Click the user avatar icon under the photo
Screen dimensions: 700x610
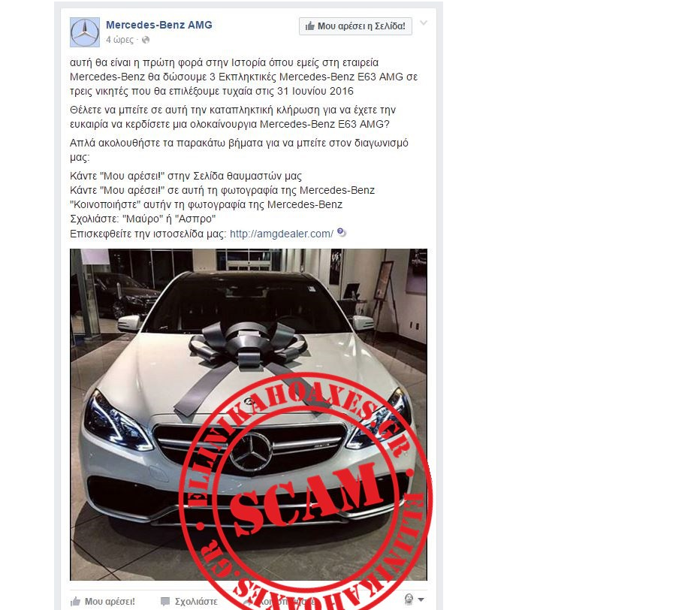tap(409, 599)
